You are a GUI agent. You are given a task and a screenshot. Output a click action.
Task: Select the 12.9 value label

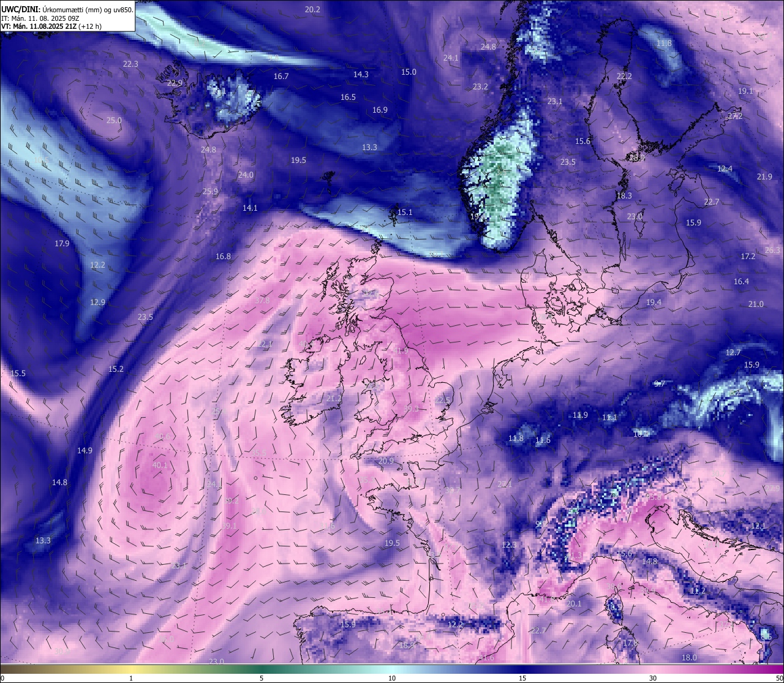pos(97,303)
